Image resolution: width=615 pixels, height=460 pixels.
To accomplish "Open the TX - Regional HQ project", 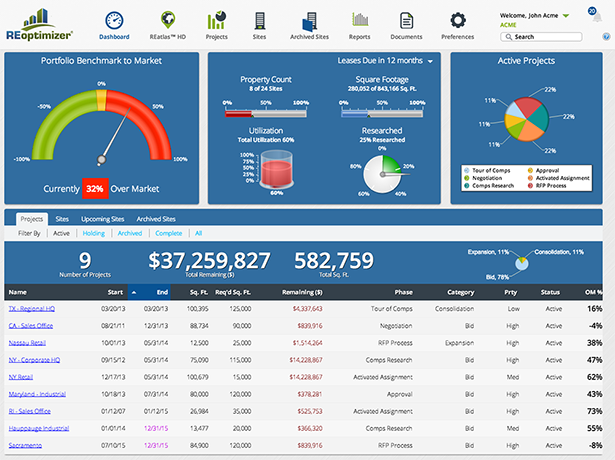I will 32,309.
